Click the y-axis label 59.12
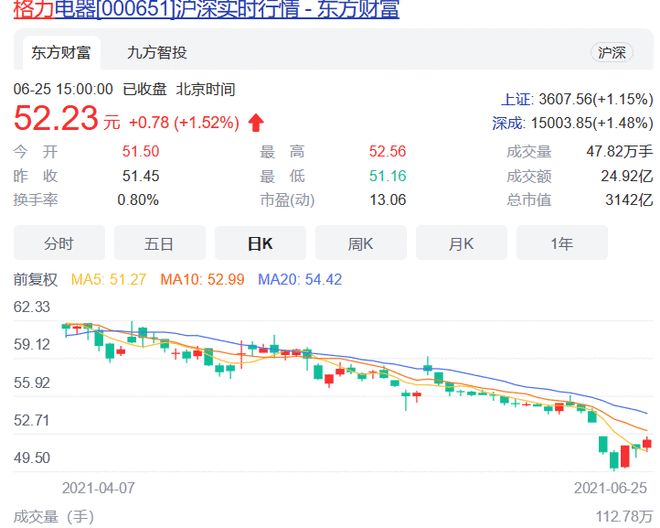This screenshot has width=660, height=528. click(x=32, y=345)
